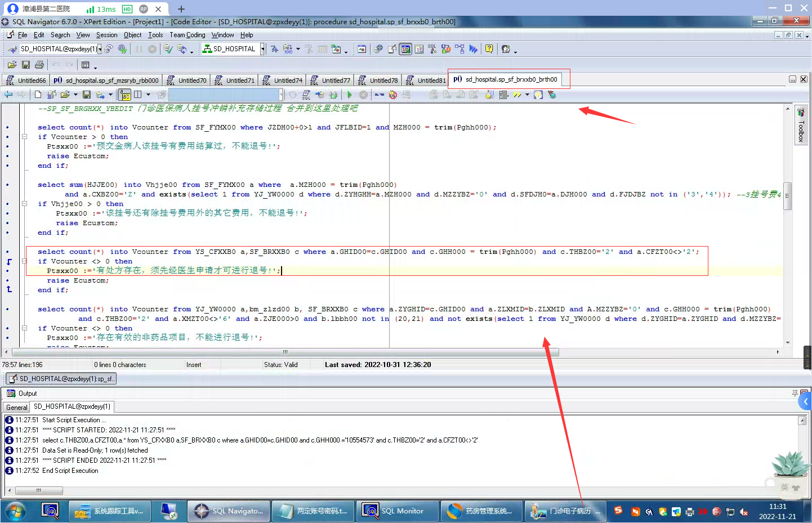Collapse the 'if Vhjje00 > 0 then' code block
Image resolution: width=812 pixels, height=523 pixels.
point(24,204)
